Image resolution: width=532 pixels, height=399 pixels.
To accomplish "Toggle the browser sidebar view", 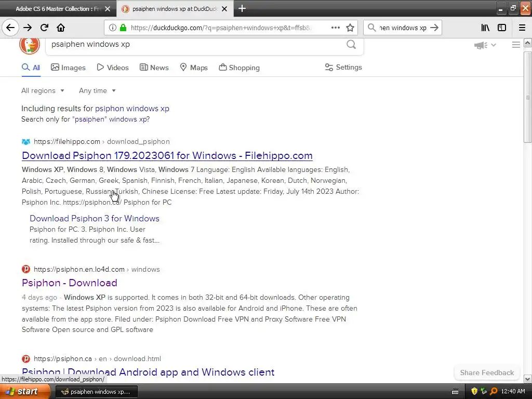I will coord(502,28).
